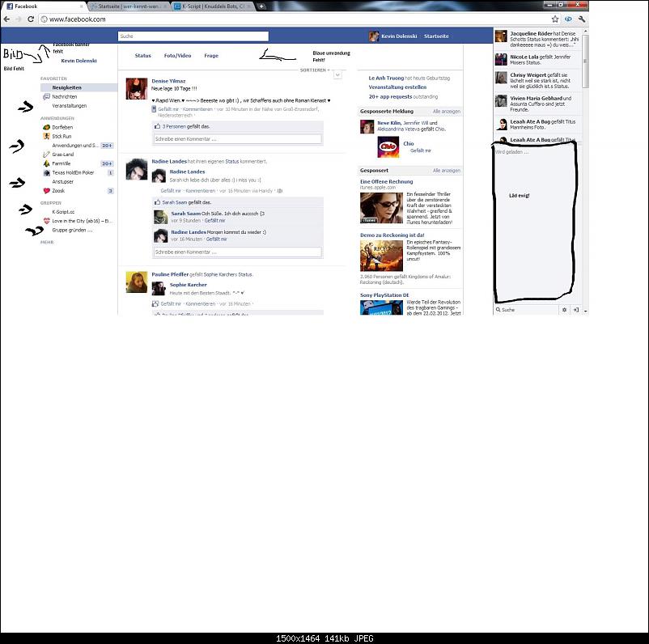Open Chrisy Weigert ticker story
649x644 pixels.
pos(537,80)
